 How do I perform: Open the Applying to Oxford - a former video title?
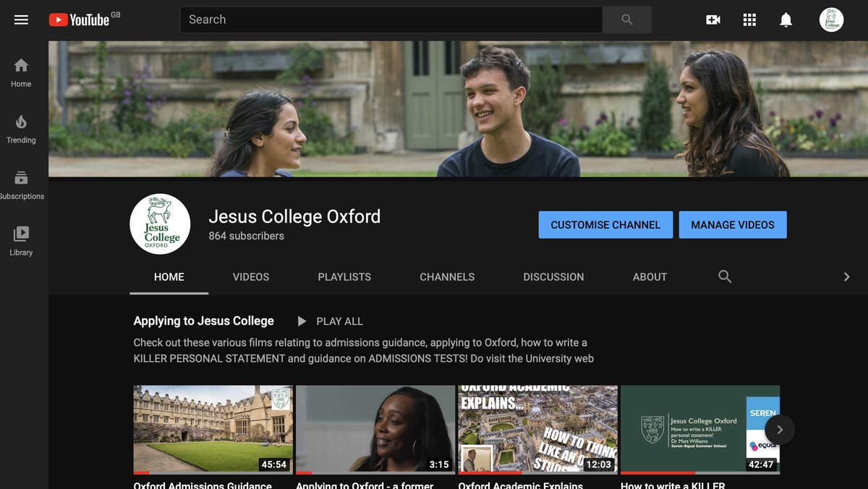(365, 485)
